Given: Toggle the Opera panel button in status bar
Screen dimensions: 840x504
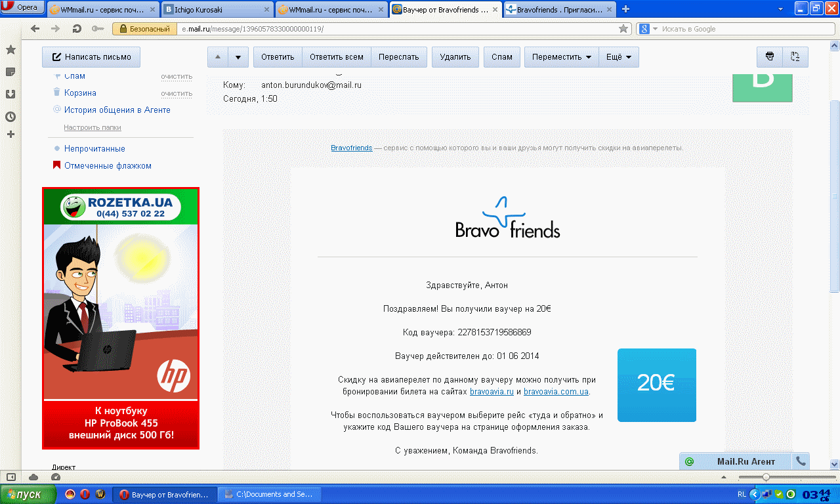Looking at the screenshot, I should pos(11,477).
